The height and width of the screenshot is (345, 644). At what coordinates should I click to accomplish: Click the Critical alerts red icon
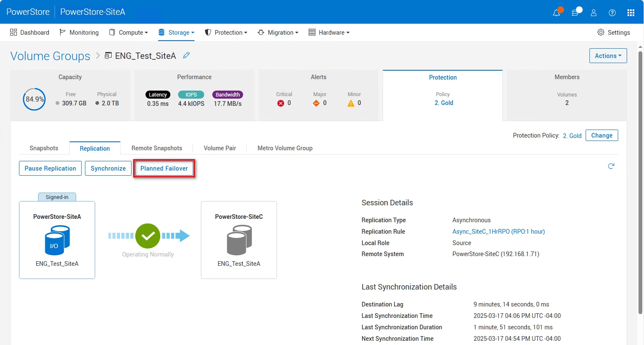pos(281,103)
